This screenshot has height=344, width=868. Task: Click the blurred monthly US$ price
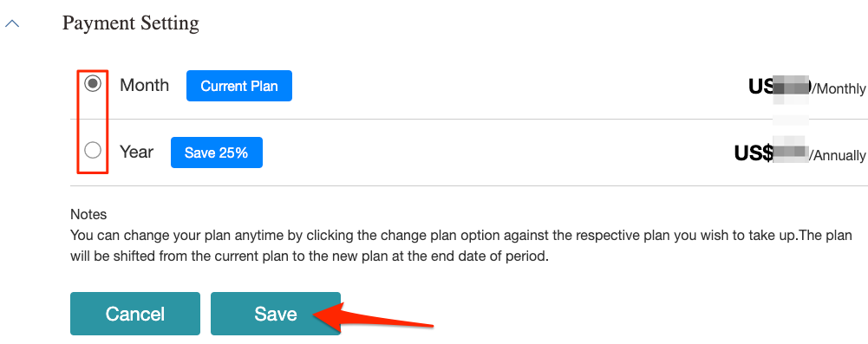pos(780,87)
